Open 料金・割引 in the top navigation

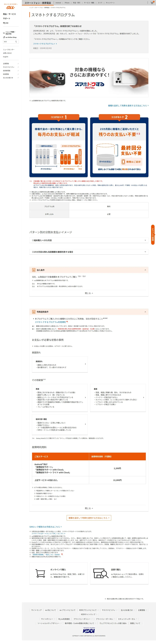[77, 3]
